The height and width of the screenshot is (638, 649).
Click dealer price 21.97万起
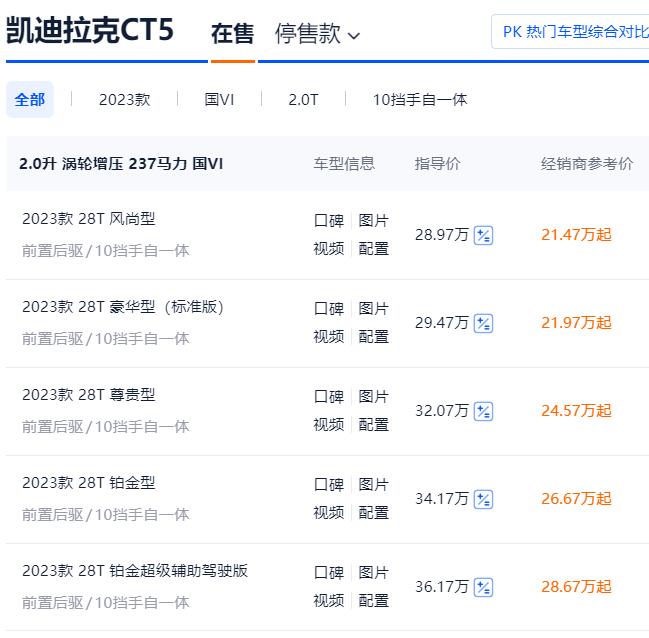click(576, 323)
